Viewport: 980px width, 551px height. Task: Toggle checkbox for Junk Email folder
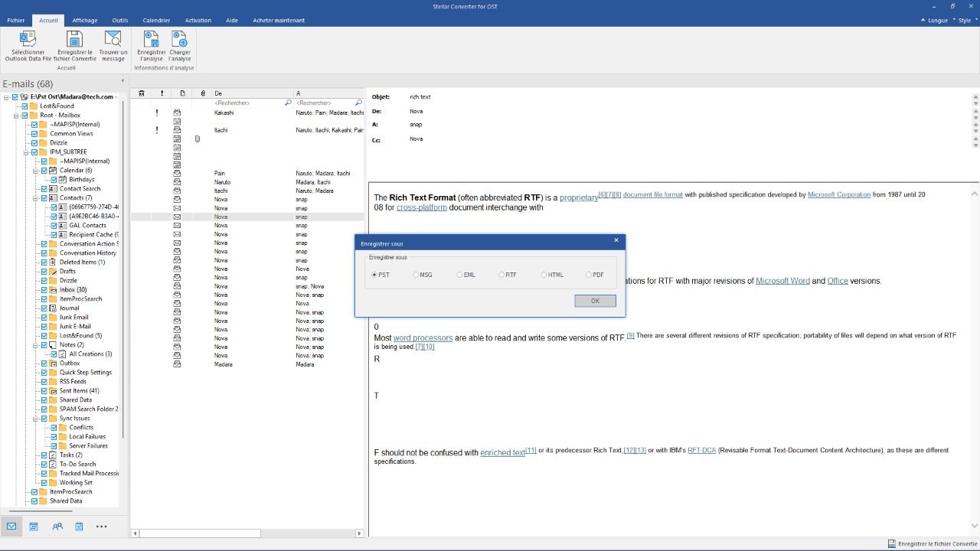click(x=44, y=318)
